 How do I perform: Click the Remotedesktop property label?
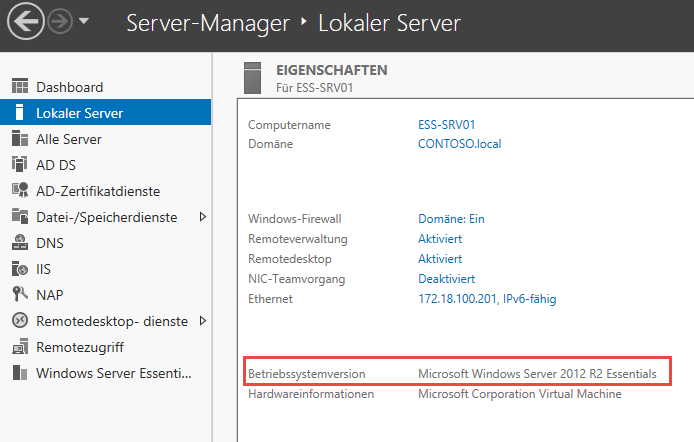click(289, 259)
